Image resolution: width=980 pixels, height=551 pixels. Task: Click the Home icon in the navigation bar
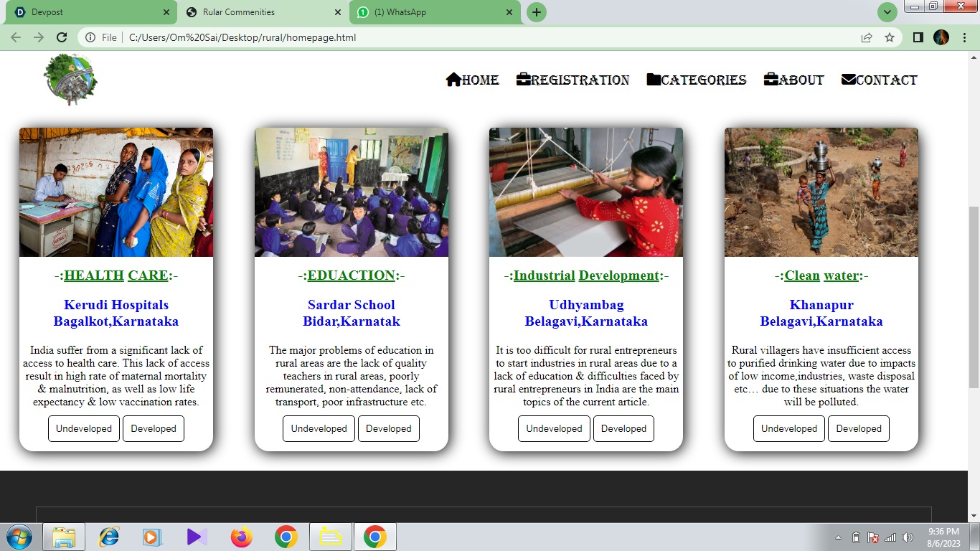point(453,79)
